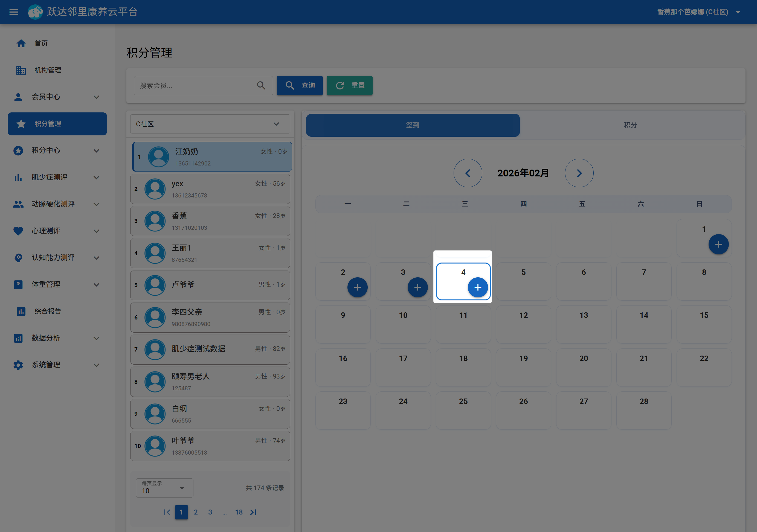Click the bar chart icon for 肌少症测评

click(x=18, y=177)
